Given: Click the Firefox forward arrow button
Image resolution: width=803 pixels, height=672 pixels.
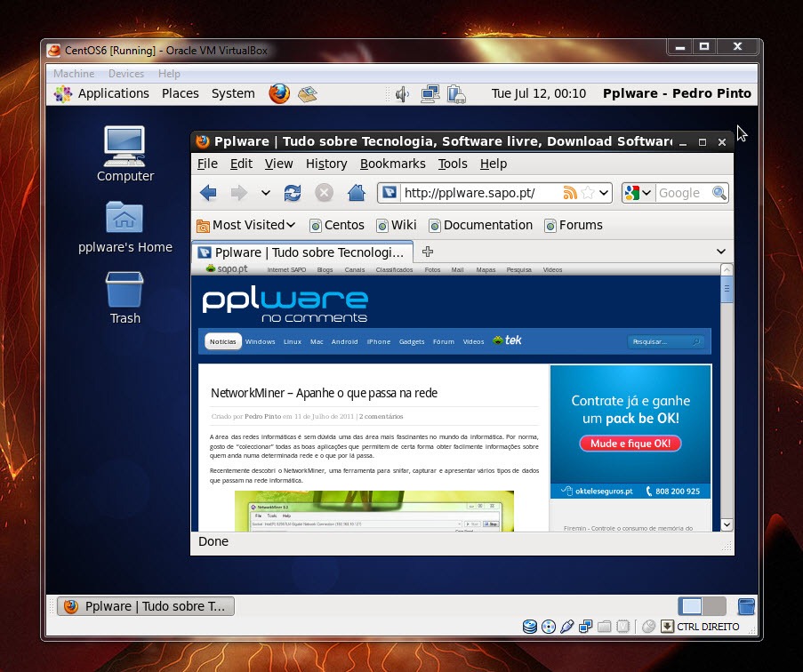Looking at the screenshot, I should click(238, 193).
